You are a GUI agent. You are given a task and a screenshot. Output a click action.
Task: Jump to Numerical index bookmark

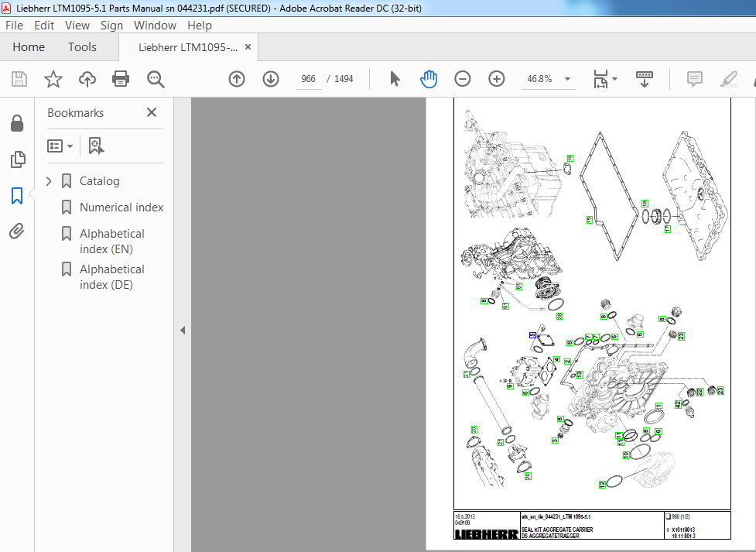pos(121,207)
